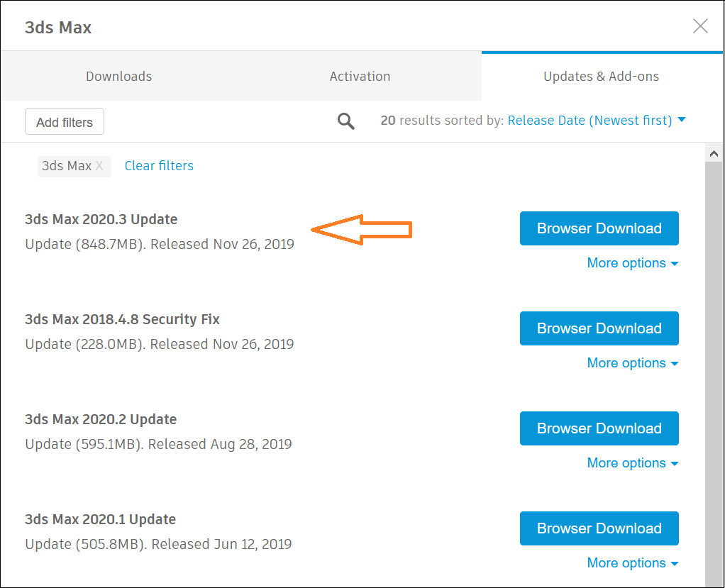Click the sort order chevron icon
This screenshot has height=588, width=725.
(681, 121)
